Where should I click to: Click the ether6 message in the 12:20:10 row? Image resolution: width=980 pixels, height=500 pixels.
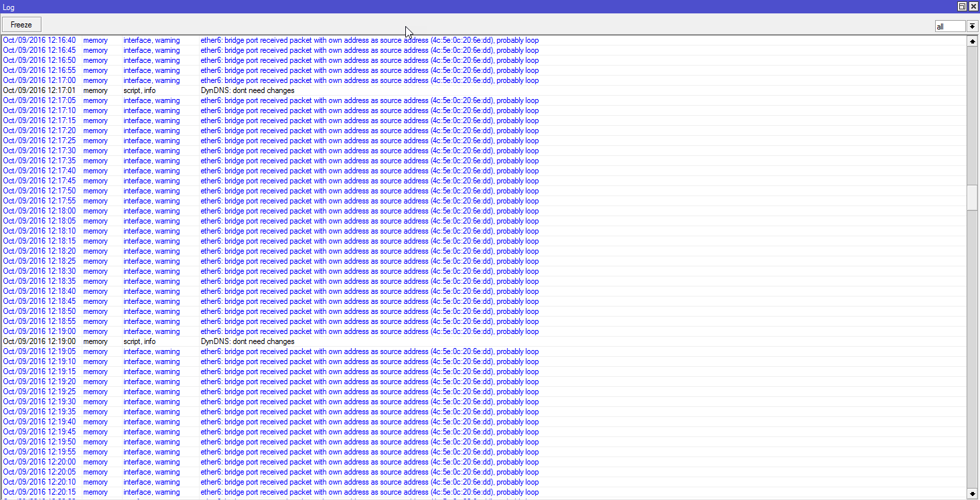[x=370, y=482]
